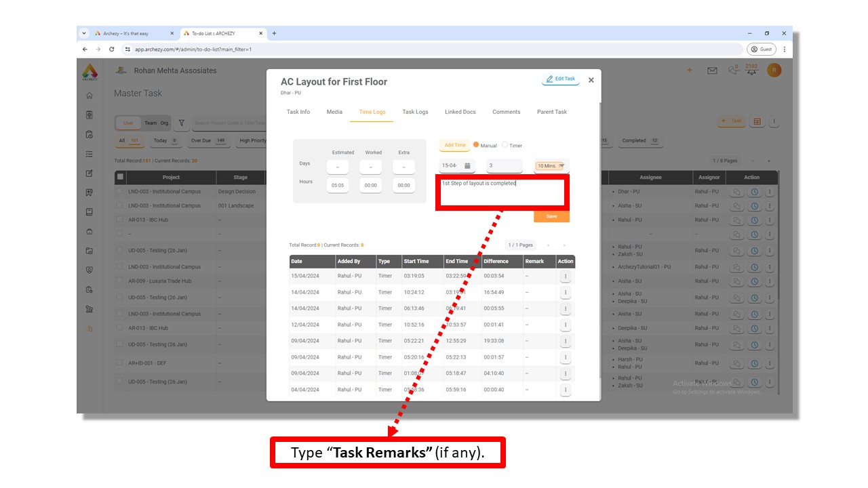Click the Estimated Hours field 05:05
The width and height of the screenshot is (868, 488).
(x=338, y=185)
